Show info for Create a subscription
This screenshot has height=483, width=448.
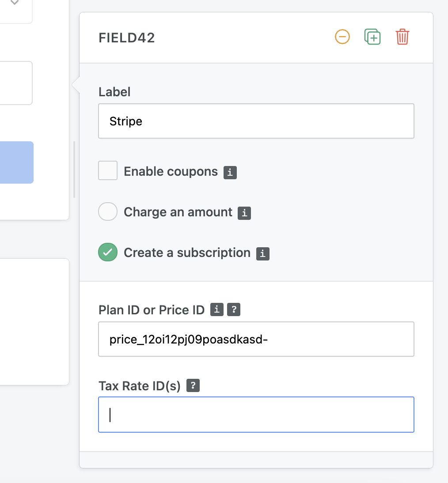click(x=263, y=254)
